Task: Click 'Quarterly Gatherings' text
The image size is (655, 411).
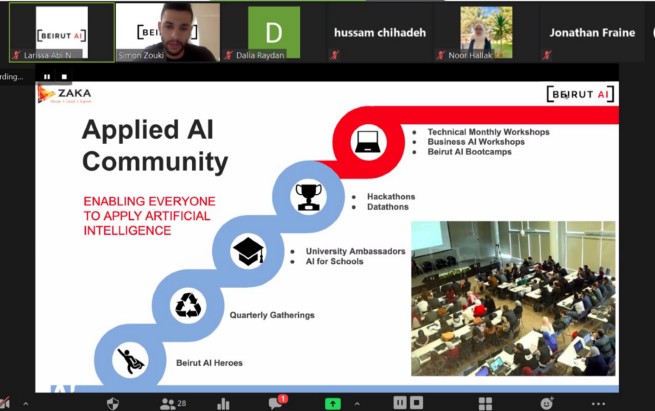Action: click(272, 315)
